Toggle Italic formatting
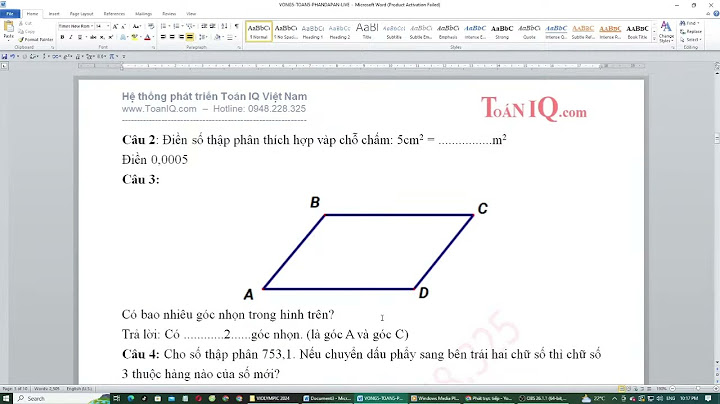Viewport: 720px width, 404px height. 71,37
